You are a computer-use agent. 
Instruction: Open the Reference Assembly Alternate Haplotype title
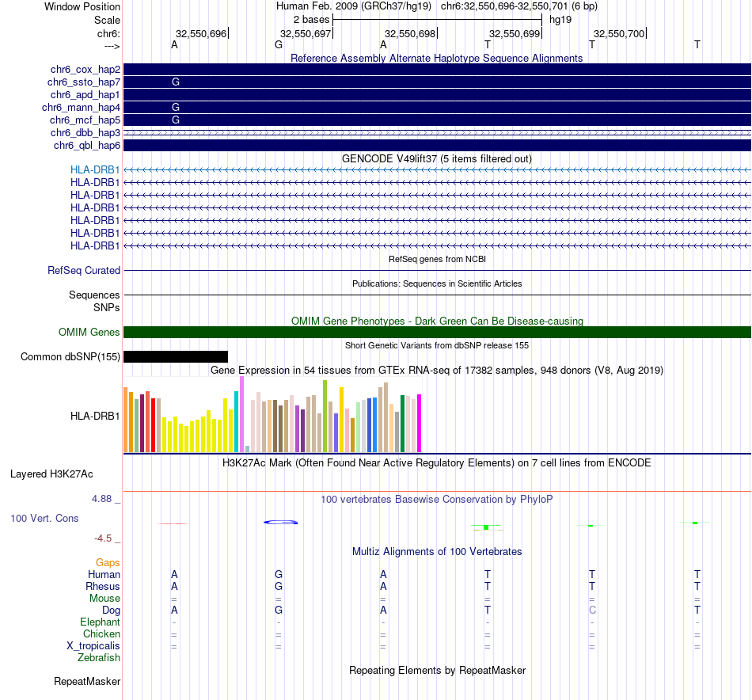tap(436, 58)
